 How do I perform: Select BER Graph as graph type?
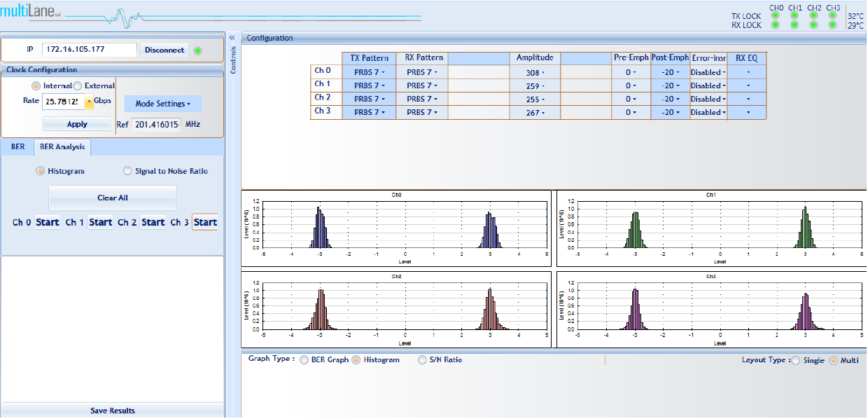click(x=304, y=360)
